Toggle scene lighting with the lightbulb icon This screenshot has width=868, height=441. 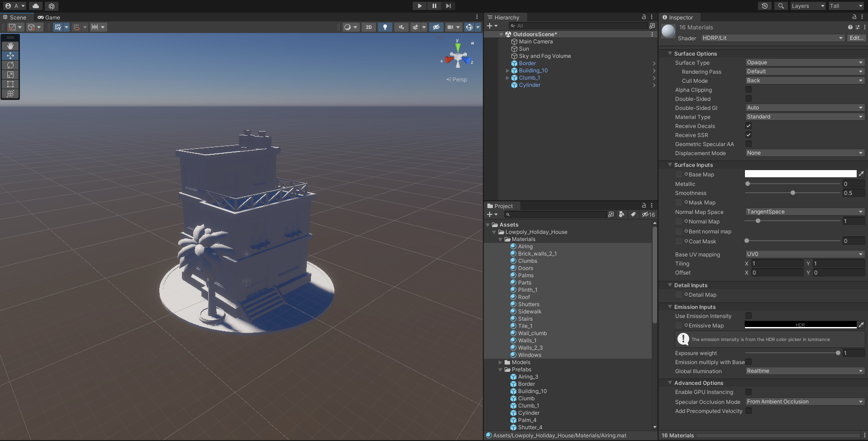[385, 27]
